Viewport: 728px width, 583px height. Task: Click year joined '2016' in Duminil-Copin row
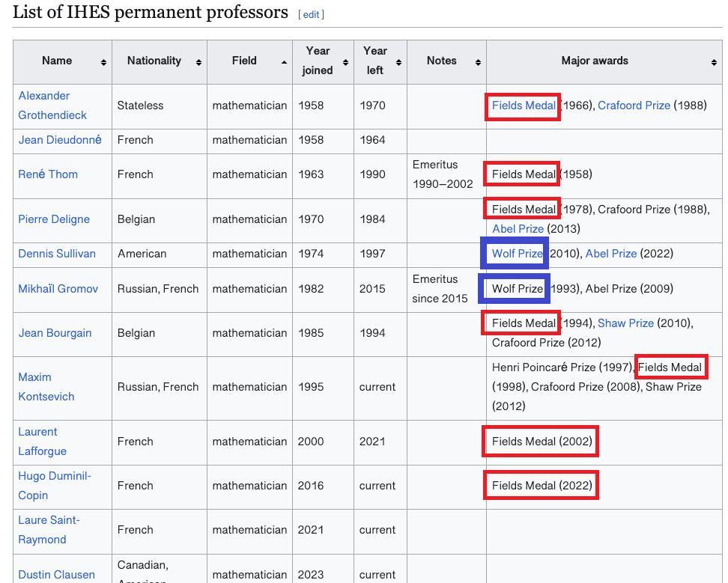[311, 486]
